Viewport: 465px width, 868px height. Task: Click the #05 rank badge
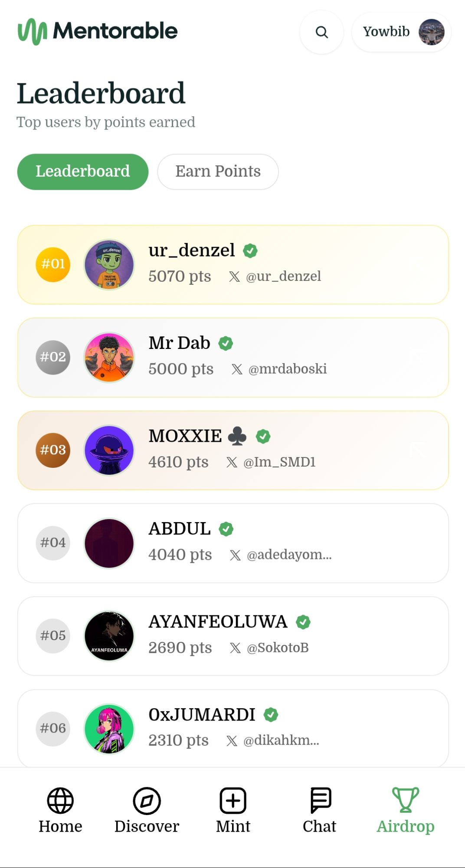click(53, 636)
